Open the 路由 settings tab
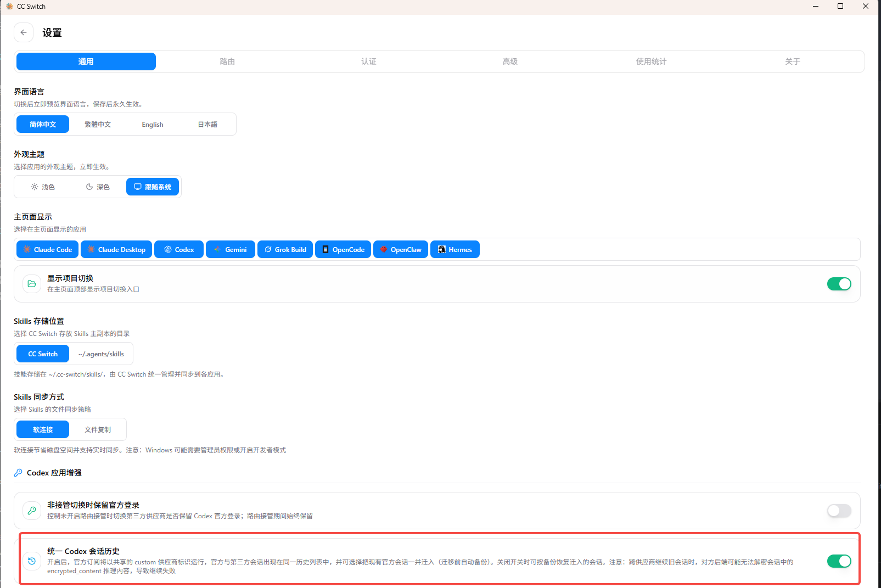Screen dimensions: 881x588 (x=227, y=61)
